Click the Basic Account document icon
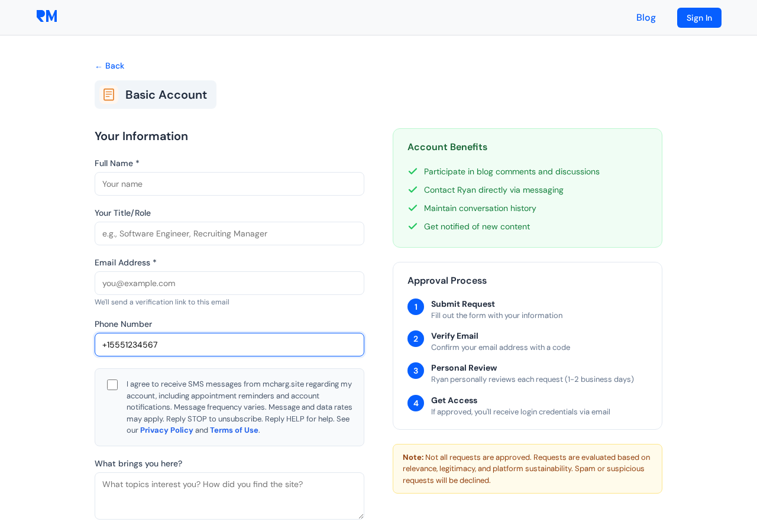Screen dimensions: 757x532 [x=109, y=95]
